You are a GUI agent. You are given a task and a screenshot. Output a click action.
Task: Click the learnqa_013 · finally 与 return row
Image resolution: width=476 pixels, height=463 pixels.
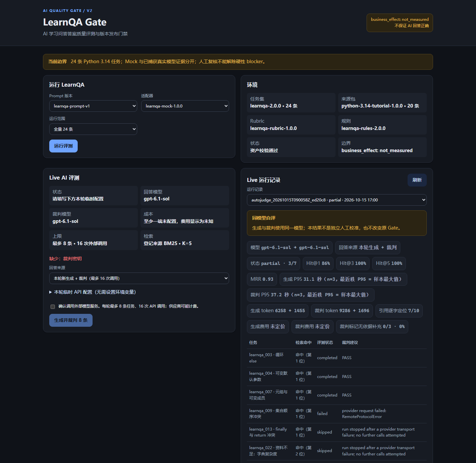[337, 433]
